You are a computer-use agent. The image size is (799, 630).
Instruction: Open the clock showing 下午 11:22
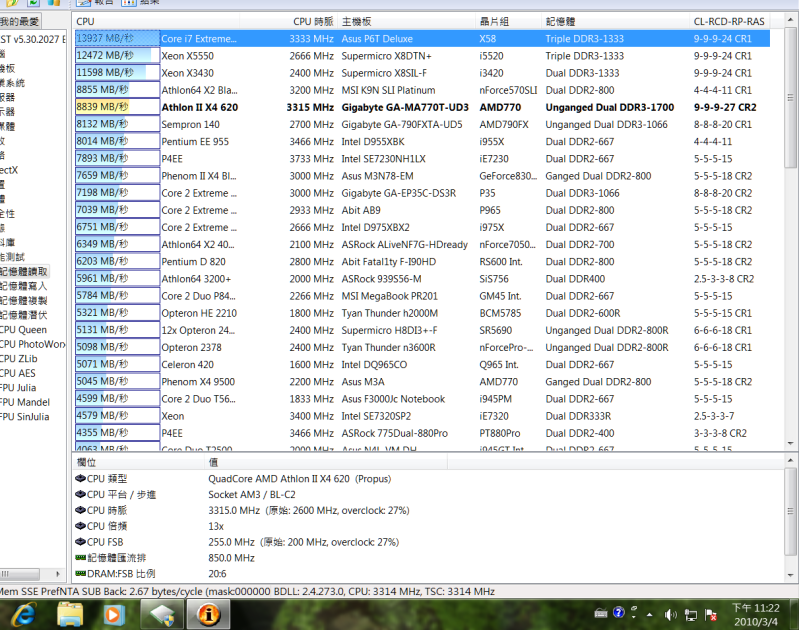(755, 614)
